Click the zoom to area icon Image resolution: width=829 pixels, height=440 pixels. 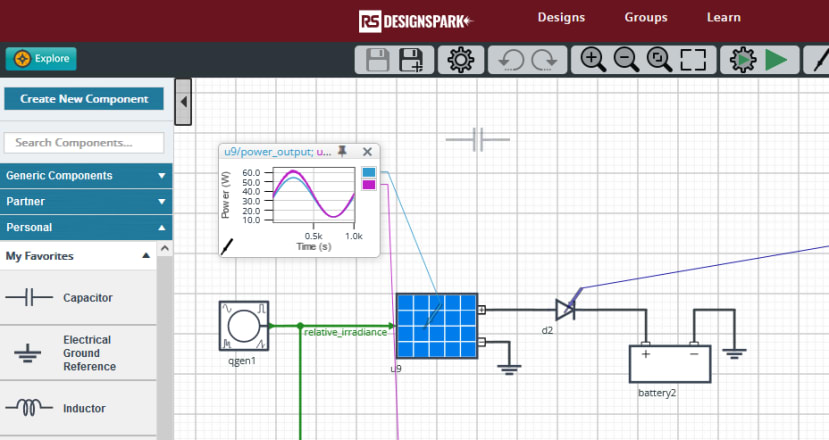tap(659, 60)
